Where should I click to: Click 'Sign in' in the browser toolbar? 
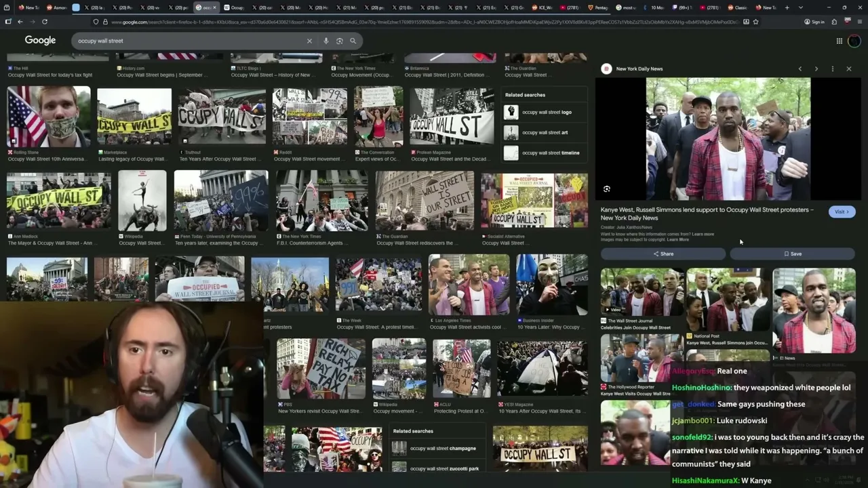pos(814,22)
